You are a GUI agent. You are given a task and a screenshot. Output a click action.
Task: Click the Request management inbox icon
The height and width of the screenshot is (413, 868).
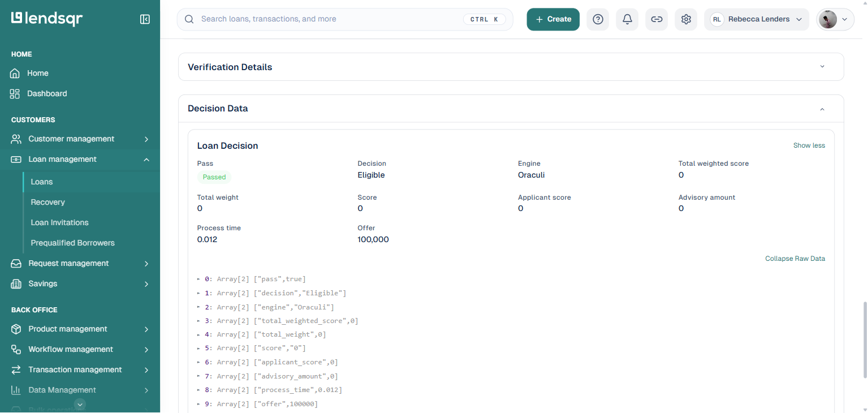tap(16, 264)
